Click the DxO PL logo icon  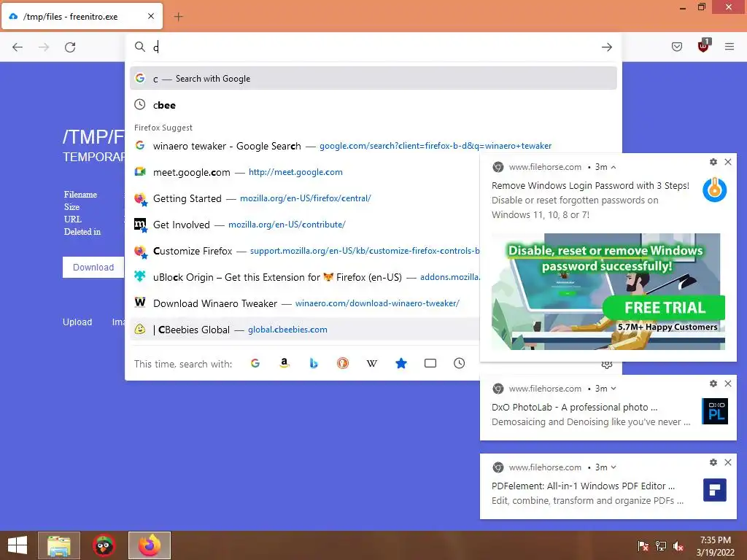(x=715, y=411)
